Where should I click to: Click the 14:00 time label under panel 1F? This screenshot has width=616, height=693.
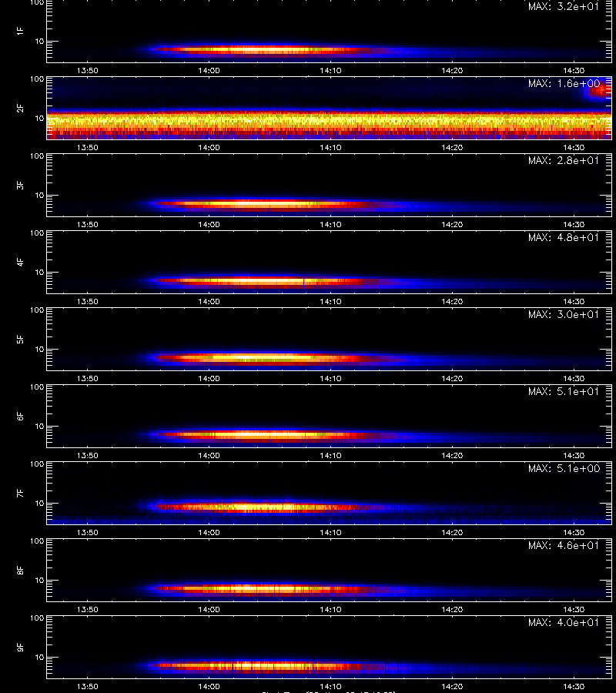(x=209, y=71)
